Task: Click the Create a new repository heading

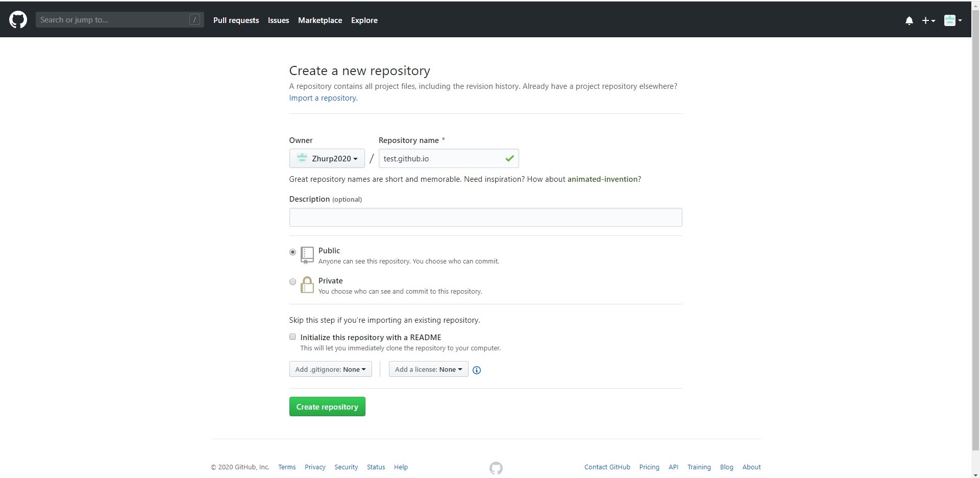Action: point(359,70)
